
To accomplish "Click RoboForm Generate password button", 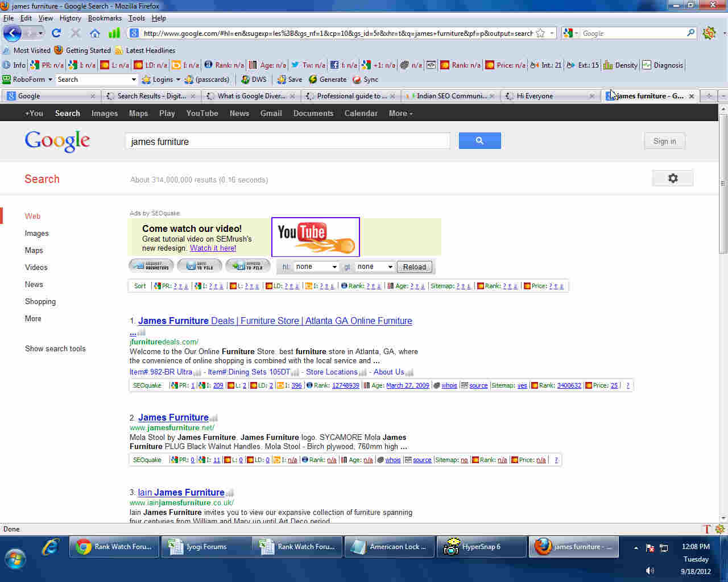I will (328, 80).
